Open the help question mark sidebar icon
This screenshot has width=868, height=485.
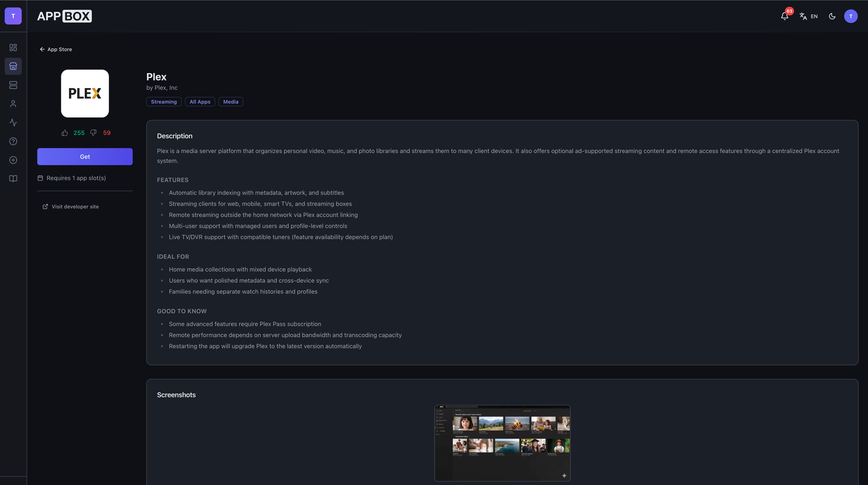pyautogui.click(x=13, y=141)
